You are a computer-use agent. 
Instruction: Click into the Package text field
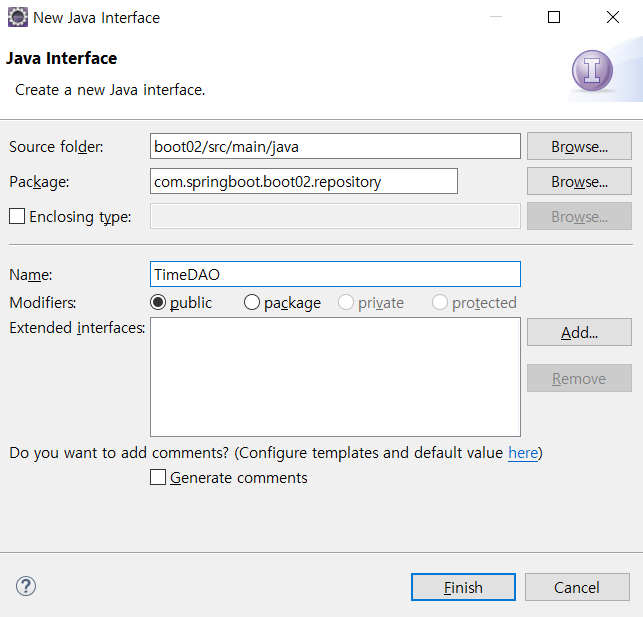[304, 181]
